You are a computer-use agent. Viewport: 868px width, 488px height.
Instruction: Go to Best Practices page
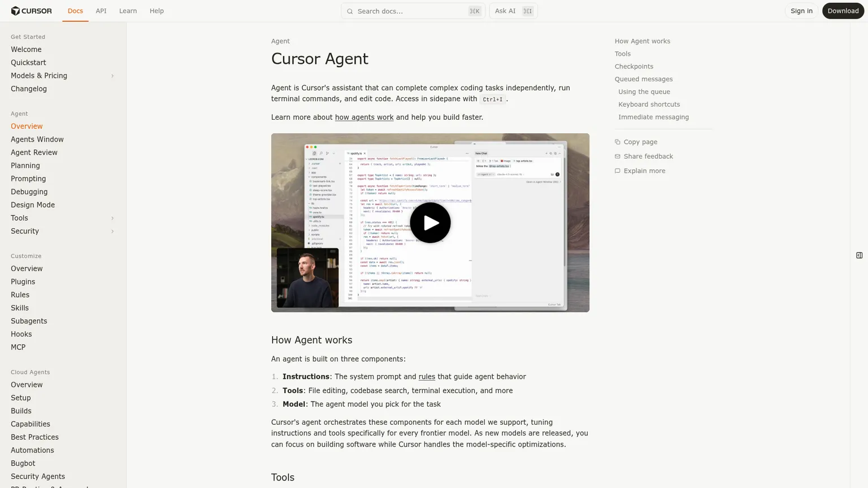click(x=34, y=437)
